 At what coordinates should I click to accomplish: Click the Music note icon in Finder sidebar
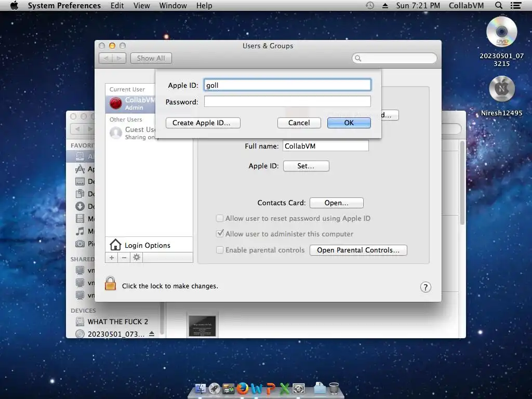click(x=79, y=231)
